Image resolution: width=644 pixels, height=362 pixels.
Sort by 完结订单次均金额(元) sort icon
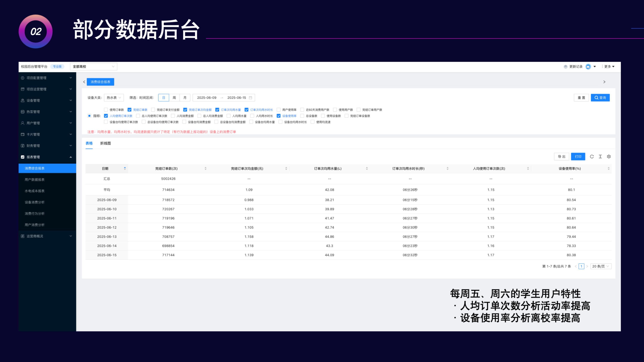(x=286, y=168)
